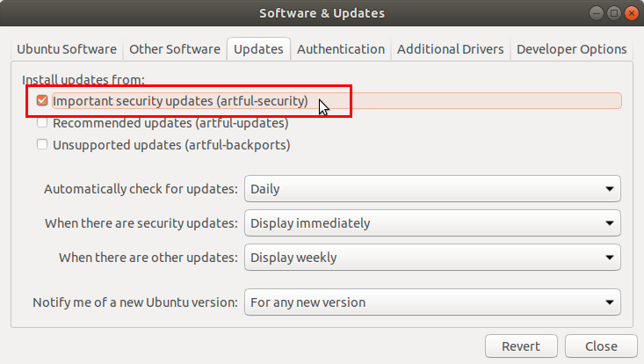644x364 pixels.
Task: Select the Updates tab
Action: click(258, 49)
